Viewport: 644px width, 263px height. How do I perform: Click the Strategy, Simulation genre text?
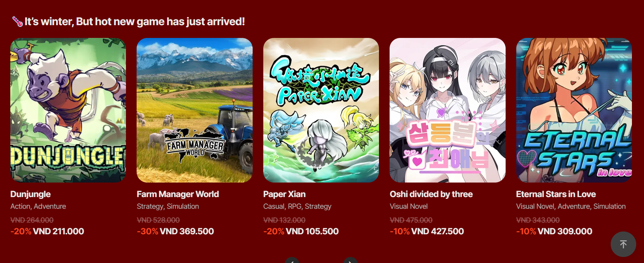click(x=168, y=206)
